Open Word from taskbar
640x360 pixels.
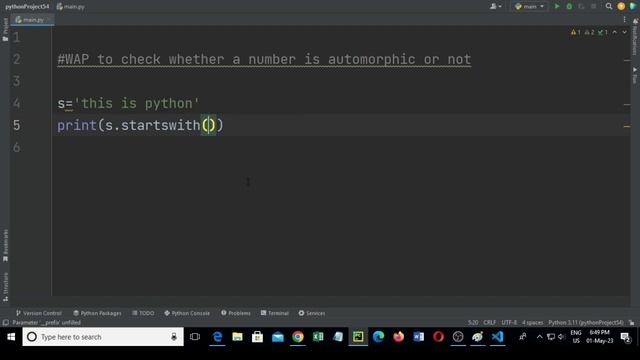click(418, 337)
